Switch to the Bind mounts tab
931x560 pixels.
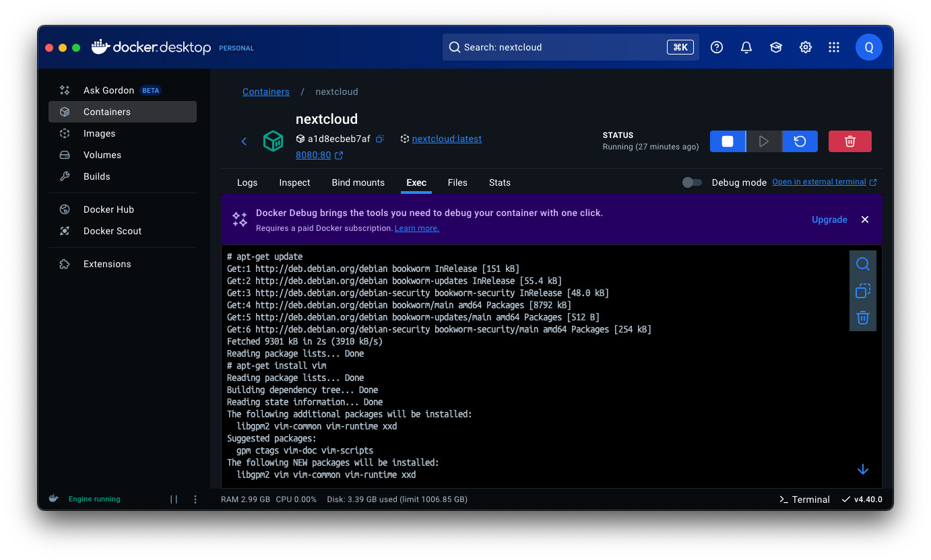point(358,182)
